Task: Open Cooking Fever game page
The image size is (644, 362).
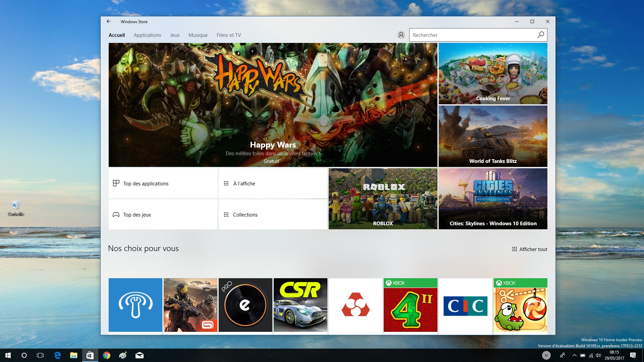Action: [x=493, y=73]
